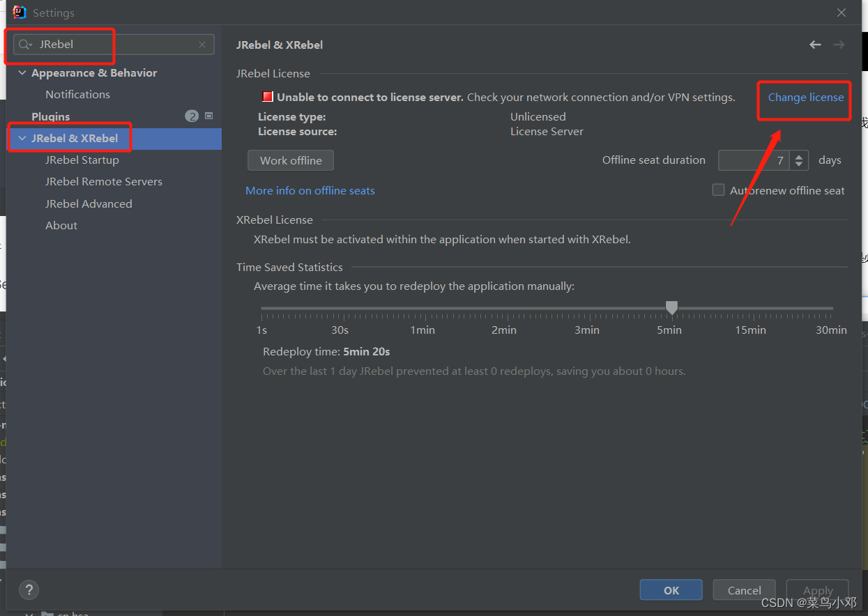Click the Redeploy time 5min 20s text
Viewport: 868px width, 616px height.
tap(326, 351)
